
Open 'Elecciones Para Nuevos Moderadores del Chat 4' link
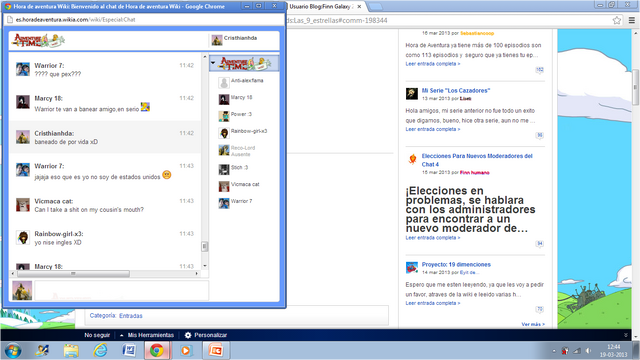click(x=477, y=160)
